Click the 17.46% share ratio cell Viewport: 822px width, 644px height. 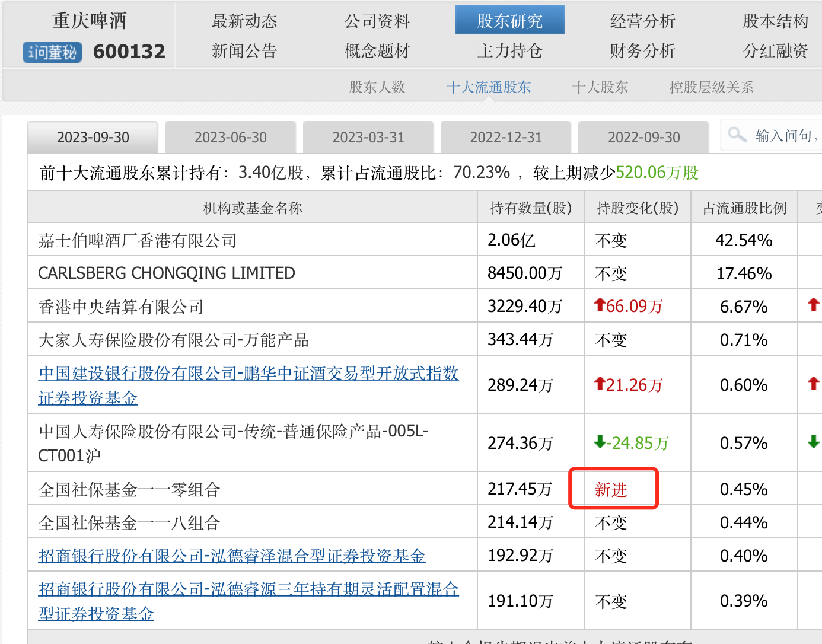coord(744,273)
